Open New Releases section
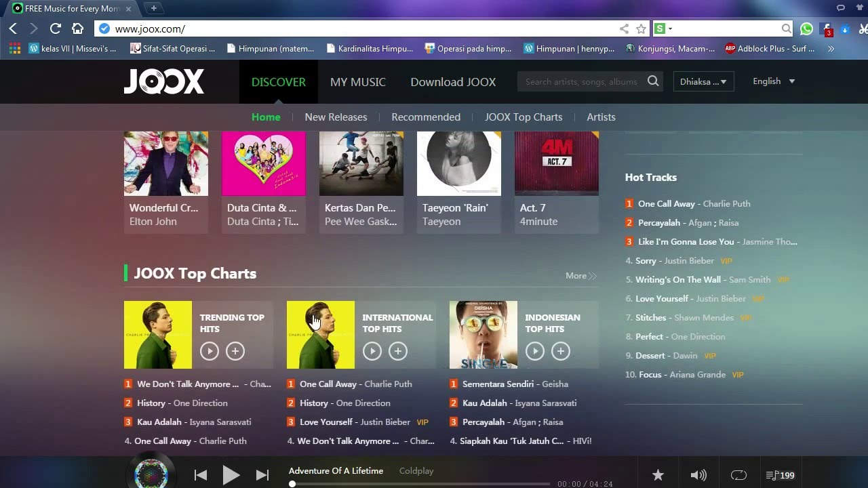This screenshot has width=868, height=488. click(336, 117)
